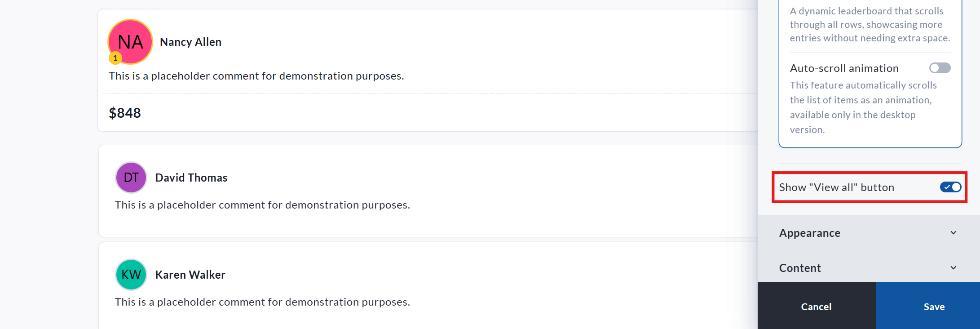980x329 pixels.
Task: Click the Auto-scroll animation label
Action: pos(844,68)
